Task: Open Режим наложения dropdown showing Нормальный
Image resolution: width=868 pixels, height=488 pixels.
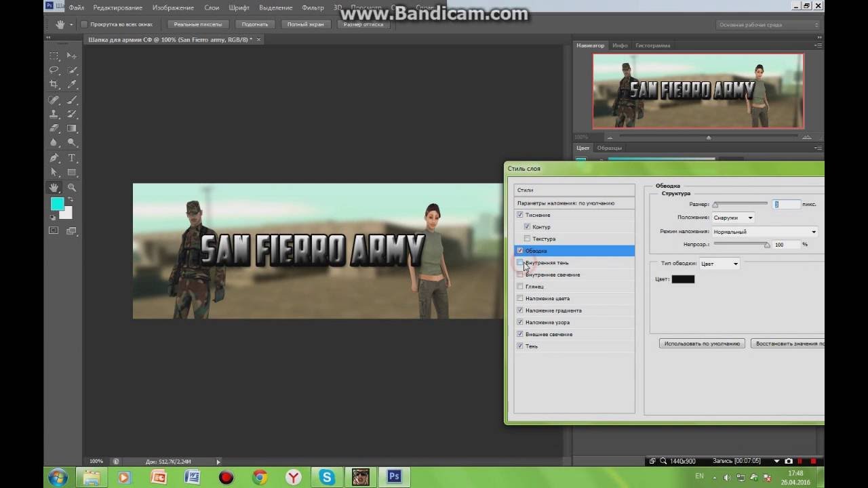Action: tap(764, 232)
